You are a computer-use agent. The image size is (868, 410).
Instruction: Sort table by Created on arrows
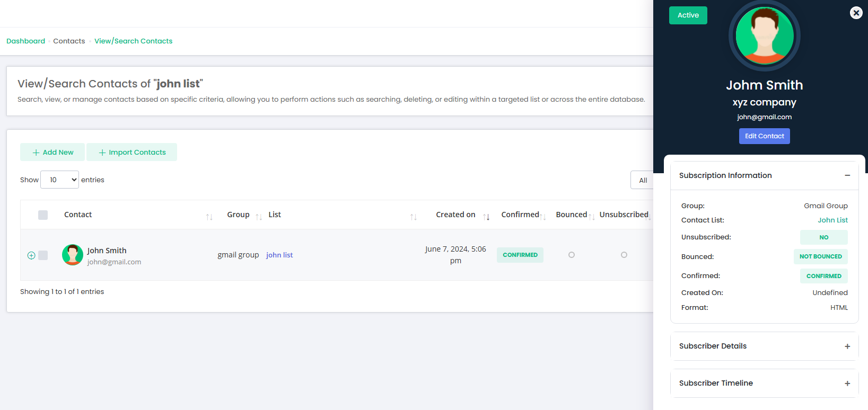point(486,217)
